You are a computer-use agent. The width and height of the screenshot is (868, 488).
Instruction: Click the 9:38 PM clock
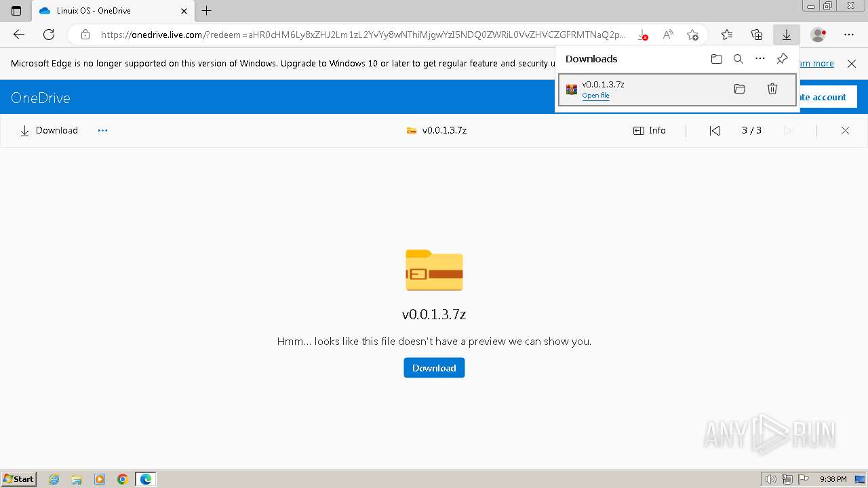tap(833, 479)
